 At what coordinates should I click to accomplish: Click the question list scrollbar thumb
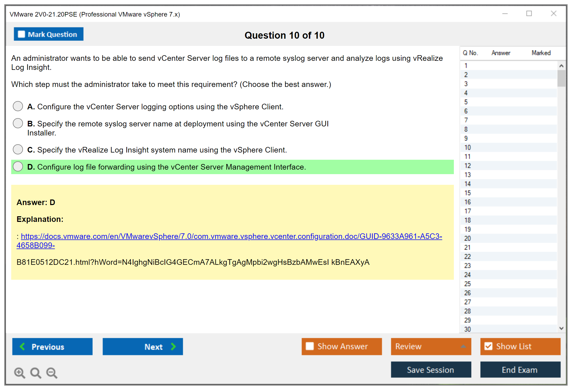click(561, 78)
